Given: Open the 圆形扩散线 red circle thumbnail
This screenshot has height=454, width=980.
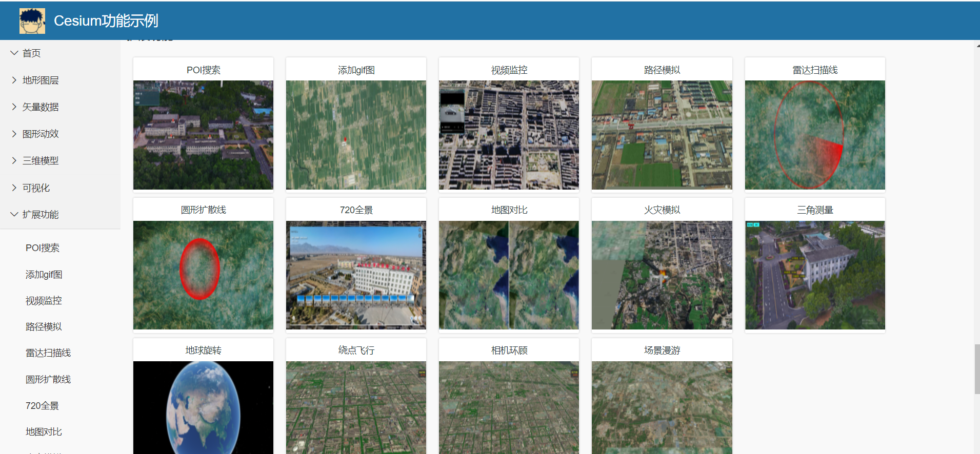Looking at the screenshot, I should pyautogui.click(x=203, y=275).
